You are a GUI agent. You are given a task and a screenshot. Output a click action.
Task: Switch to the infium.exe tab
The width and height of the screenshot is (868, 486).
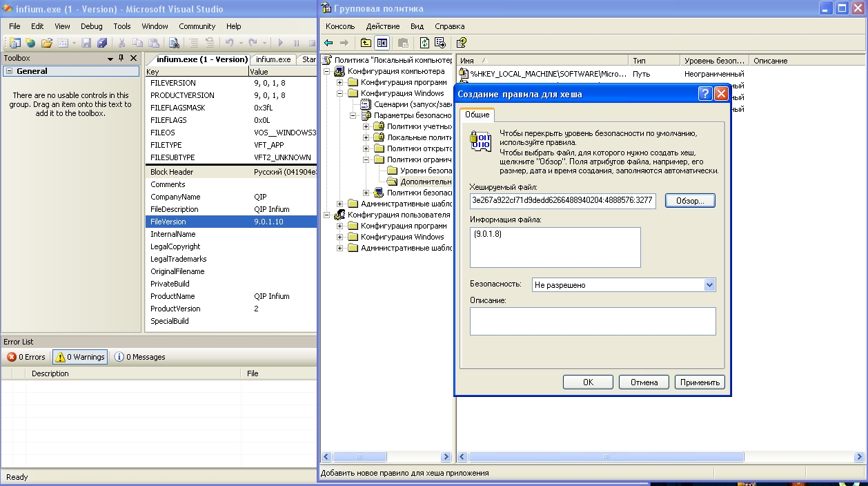point(273,59)
